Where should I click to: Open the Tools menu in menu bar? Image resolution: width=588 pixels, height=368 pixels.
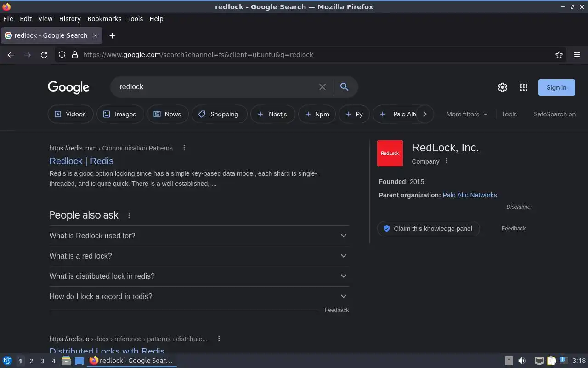coord(135,19)
